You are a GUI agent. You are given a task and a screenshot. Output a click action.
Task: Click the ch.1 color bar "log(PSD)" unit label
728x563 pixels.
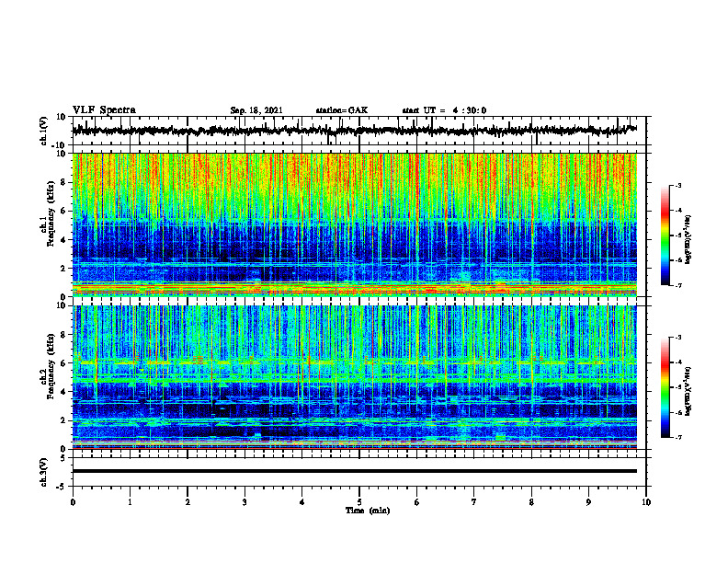pos(688,240)
